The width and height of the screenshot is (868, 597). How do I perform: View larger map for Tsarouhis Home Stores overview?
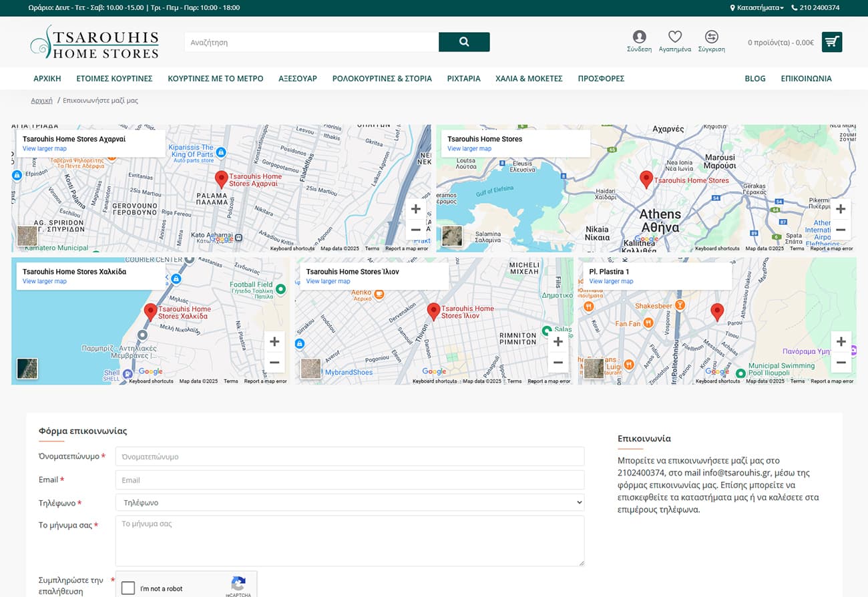(469, 149)
